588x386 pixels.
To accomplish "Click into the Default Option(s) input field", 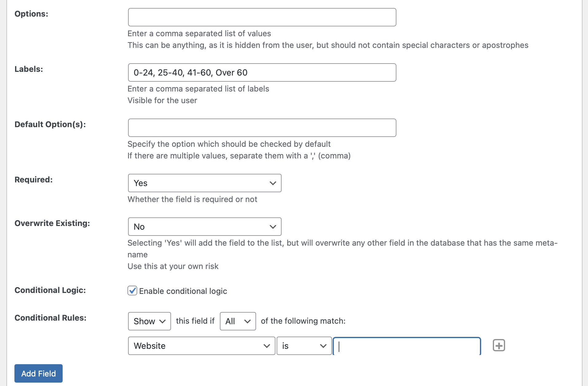I will tap(262, 128).
